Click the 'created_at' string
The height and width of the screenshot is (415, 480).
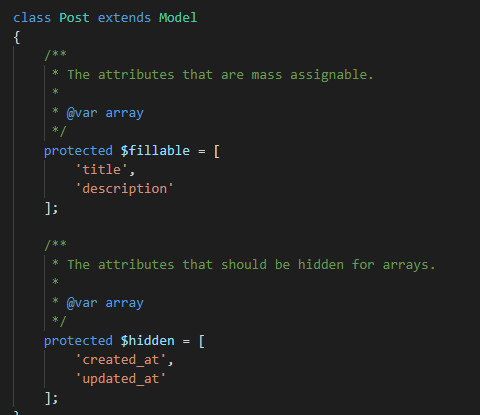coord(120,360)
